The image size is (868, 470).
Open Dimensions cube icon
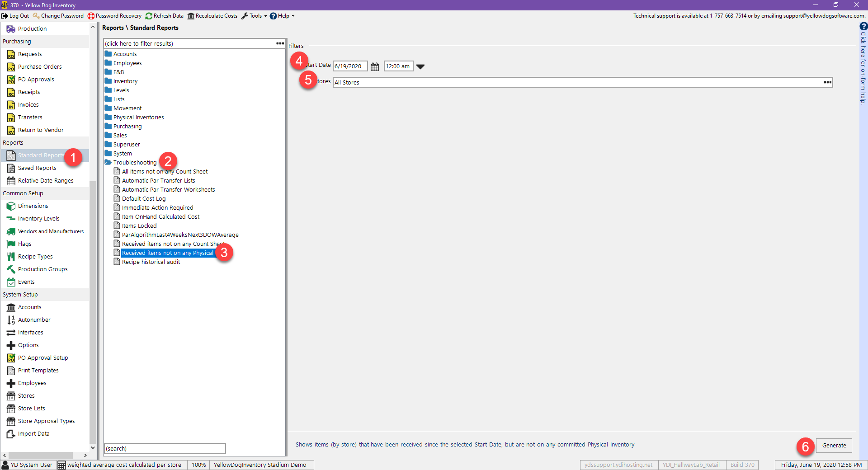click(11, 206)
